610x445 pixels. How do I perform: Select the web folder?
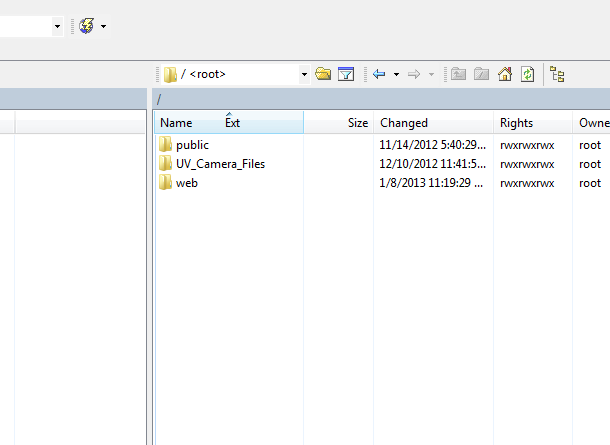pos(187,183)
